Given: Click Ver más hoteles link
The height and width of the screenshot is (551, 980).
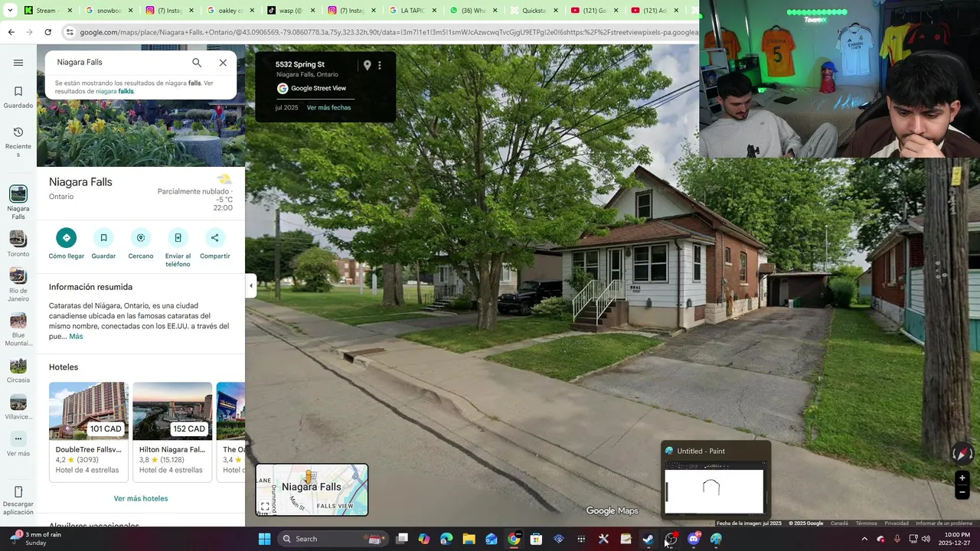Looking at the screenshot, I should point(141,498).
